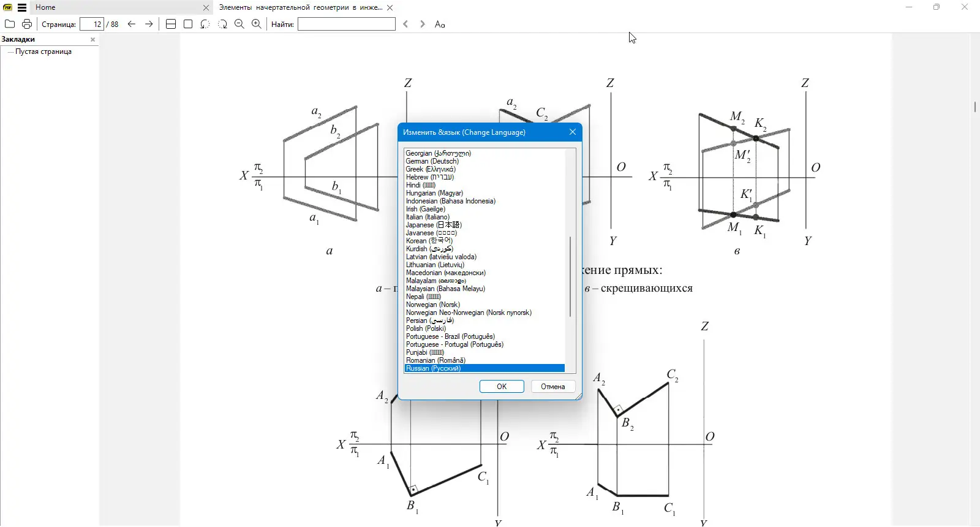Select Norwegian (Norsk) language
This screenshot has width=980, height=527.
point(484,305)
